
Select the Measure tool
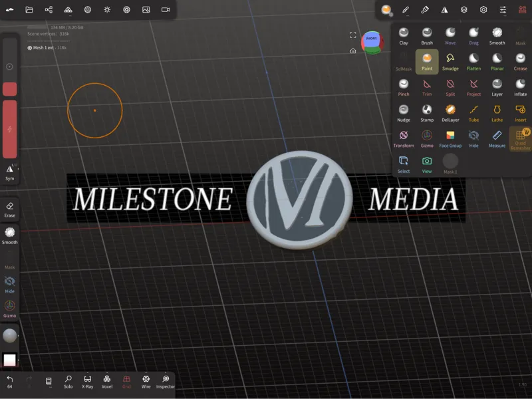(x=497, y=139)
